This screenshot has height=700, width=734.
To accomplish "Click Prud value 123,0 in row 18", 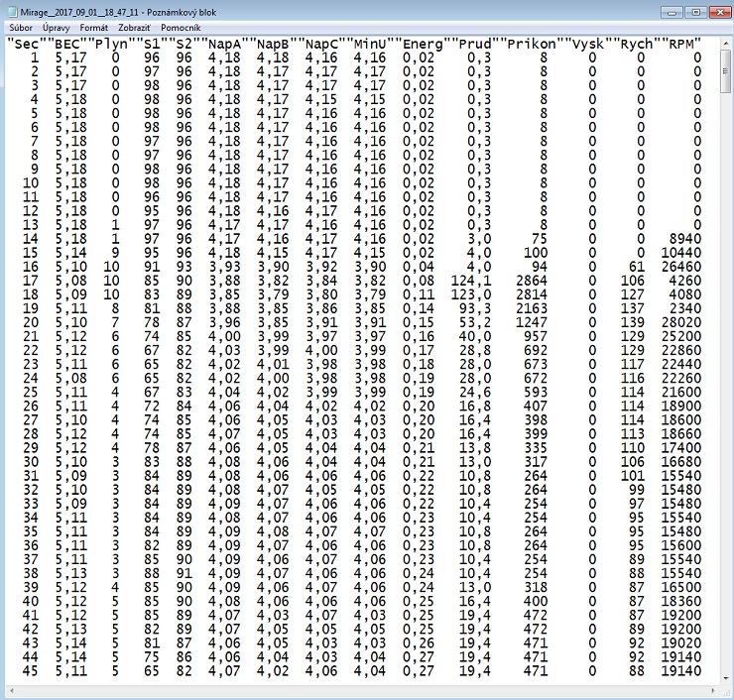I will [470, 294].
